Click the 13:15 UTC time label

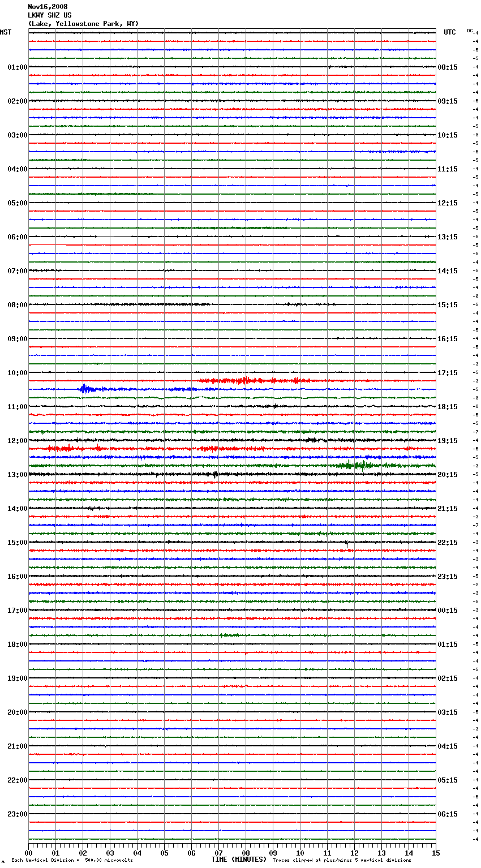tap(448, 237)
